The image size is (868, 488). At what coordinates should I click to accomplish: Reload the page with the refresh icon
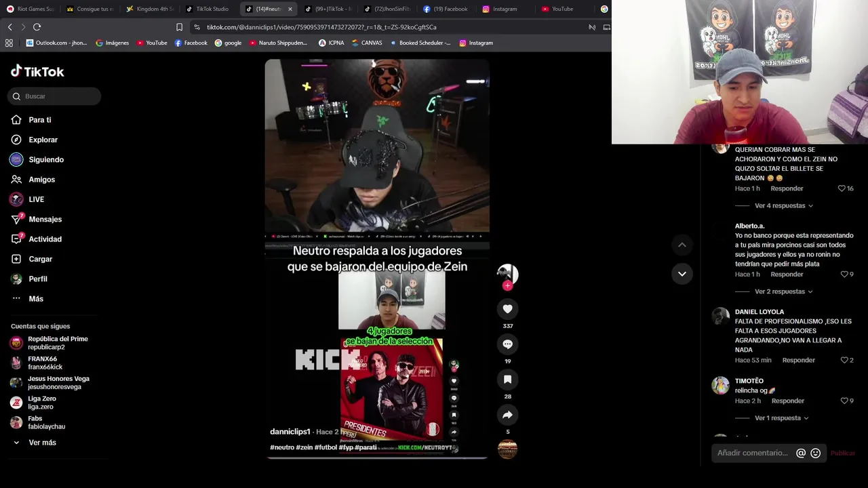[x=37, y=27]
